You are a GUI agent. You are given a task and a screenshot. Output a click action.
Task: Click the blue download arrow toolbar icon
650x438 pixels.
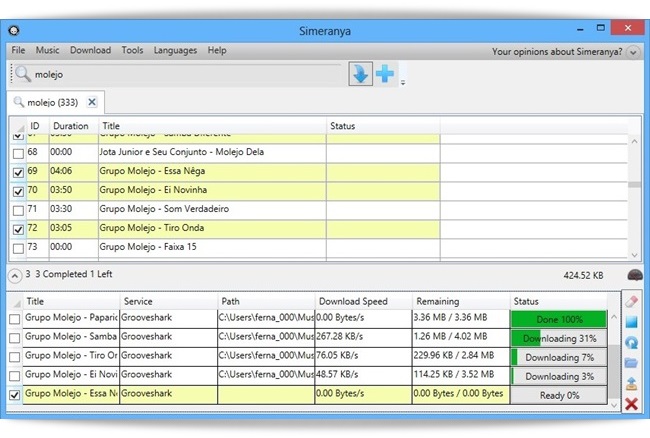(360, 74)
